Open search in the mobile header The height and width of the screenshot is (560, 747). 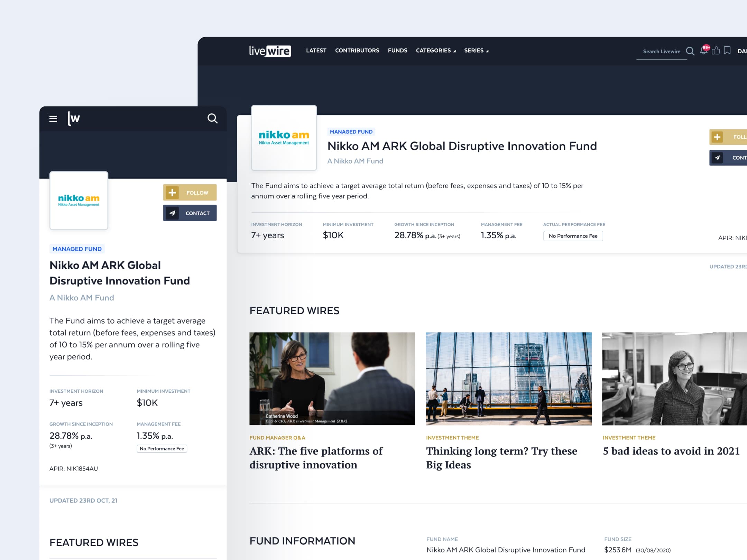[x=212, y=119]
